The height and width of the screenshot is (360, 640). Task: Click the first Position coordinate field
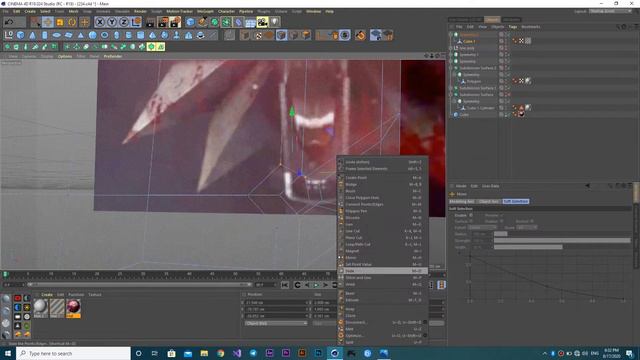276,303
